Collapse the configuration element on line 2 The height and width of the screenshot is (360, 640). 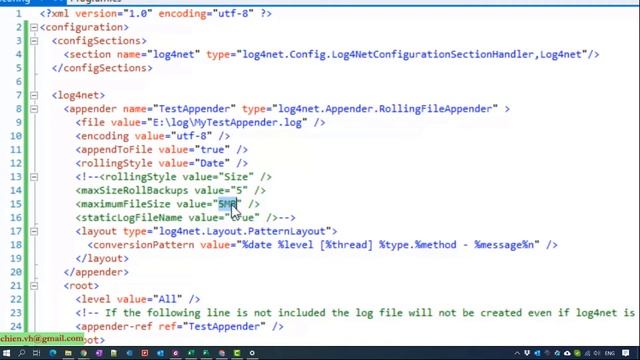[34, 27]
